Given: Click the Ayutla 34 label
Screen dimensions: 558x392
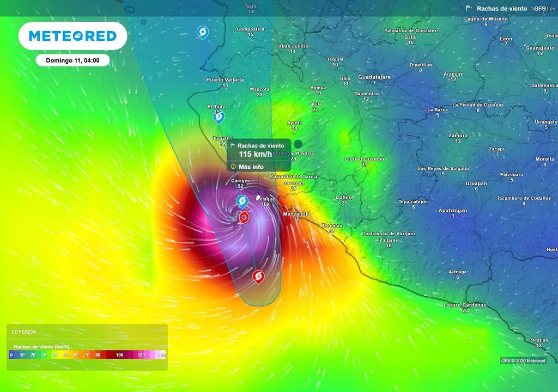Looking at the screenshot, I should tap(294, 125).
